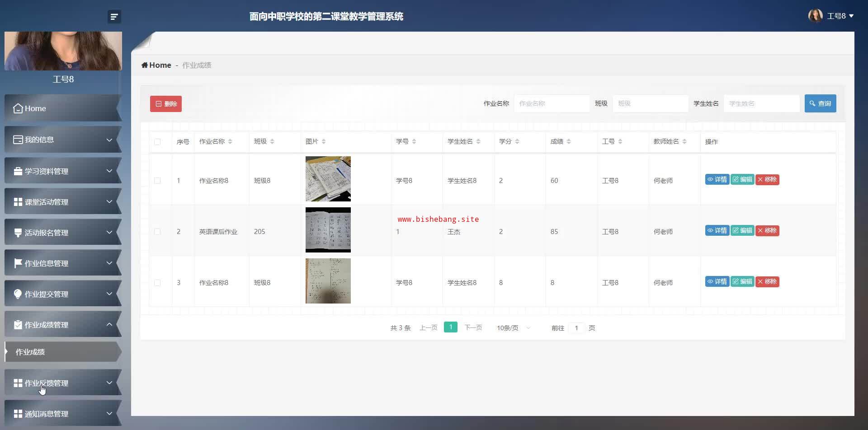
Task: Sort by 作业名称 column arrows
Action: pos(230,141)
